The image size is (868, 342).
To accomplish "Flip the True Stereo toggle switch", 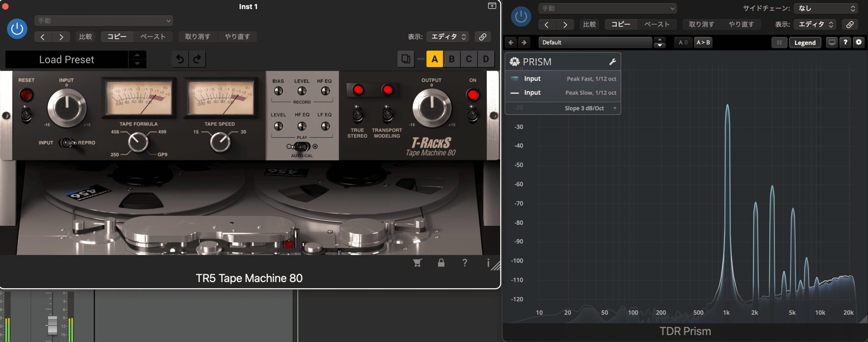I will [x=357, y=114].
